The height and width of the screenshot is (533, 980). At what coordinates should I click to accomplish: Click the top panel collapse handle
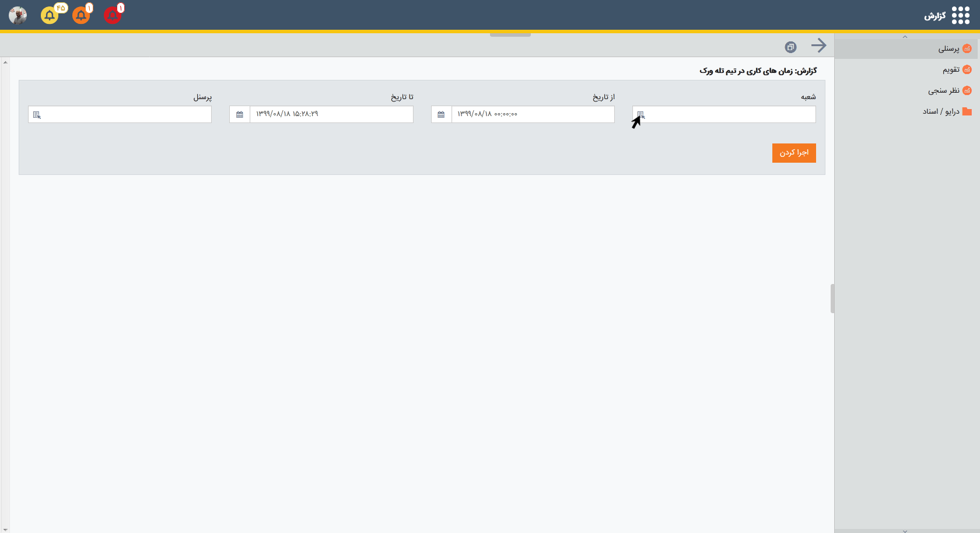tap(510, 35)
